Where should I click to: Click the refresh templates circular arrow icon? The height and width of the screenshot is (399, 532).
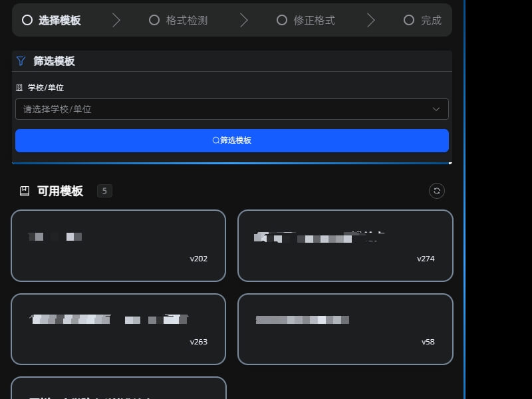436,191
